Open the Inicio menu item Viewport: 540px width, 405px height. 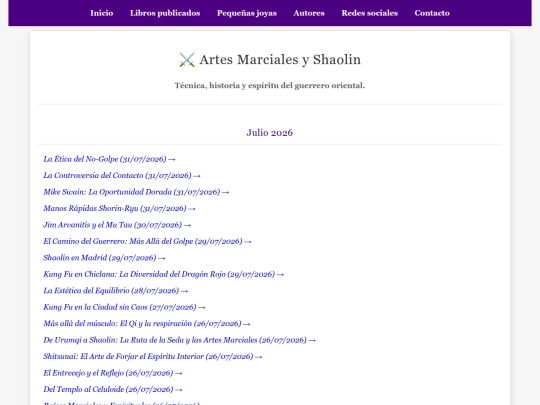102,13
